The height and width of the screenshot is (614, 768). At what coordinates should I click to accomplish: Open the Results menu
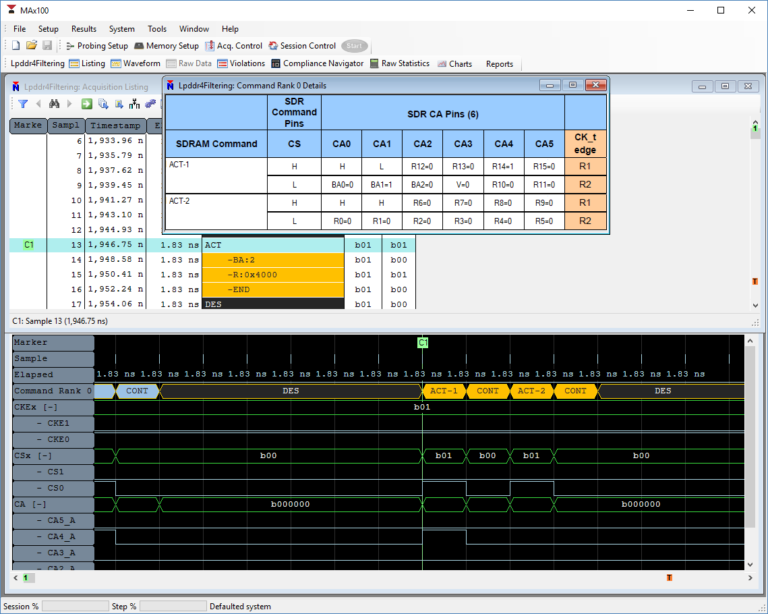coord(84,29)
